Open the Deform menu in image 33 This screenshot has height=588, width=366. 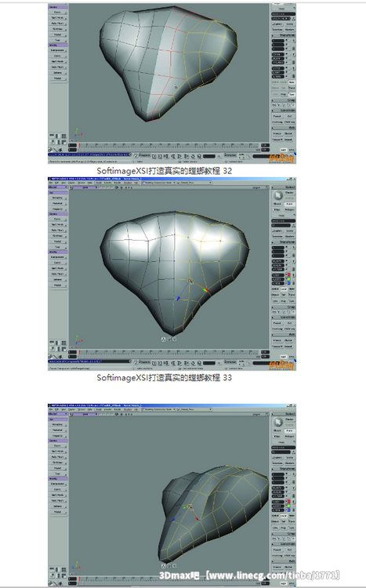coord(57,279)
